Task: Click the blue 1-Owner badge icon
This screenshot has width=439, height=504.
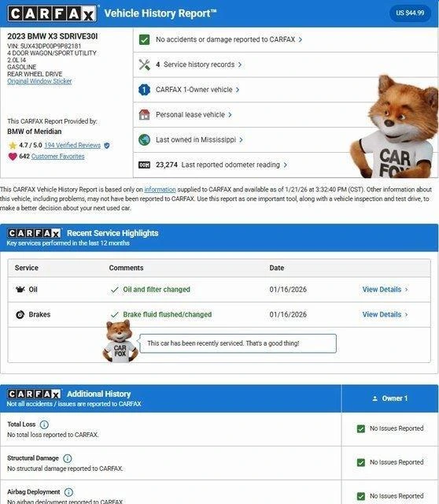Action: tap(144, 90)
